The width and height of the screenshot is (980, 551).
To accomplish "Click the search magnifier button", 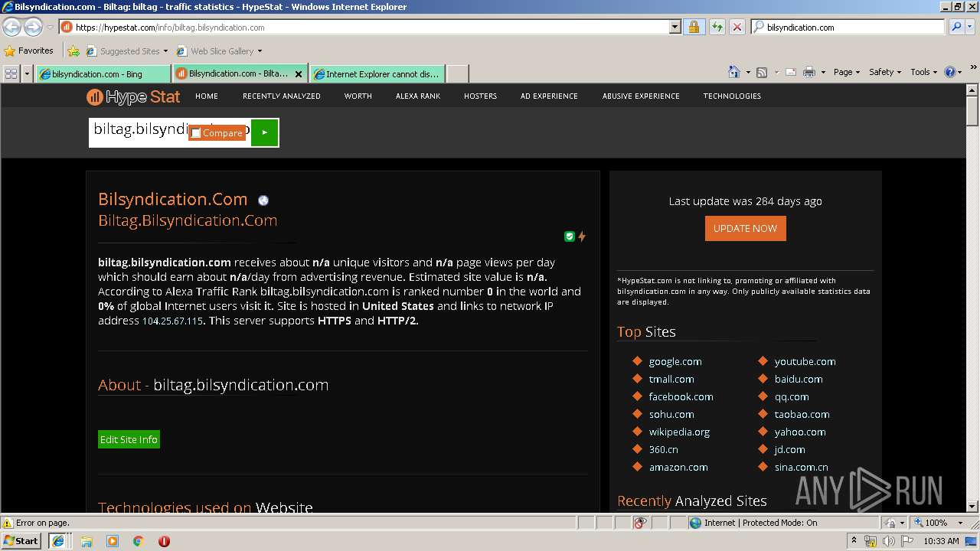I will [955, 27].
